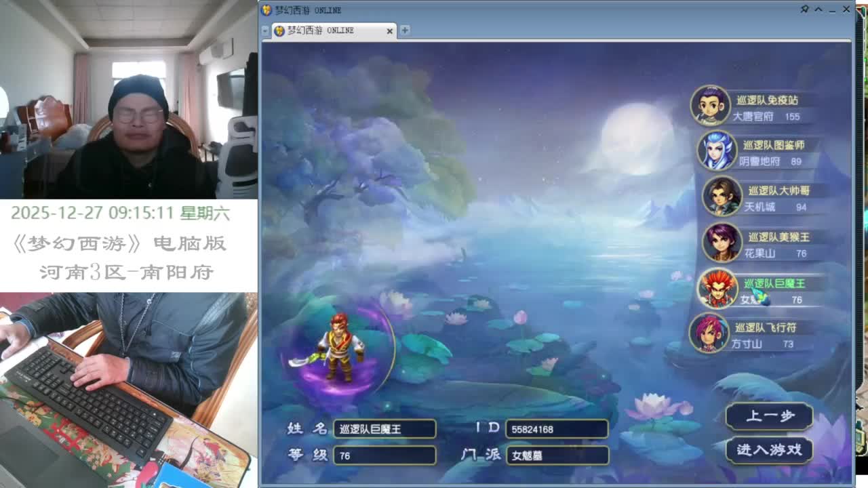Viewport: 868px width, 488px height.
Task: Start playing with the 进入游戏 button
Action: (769, 449)
